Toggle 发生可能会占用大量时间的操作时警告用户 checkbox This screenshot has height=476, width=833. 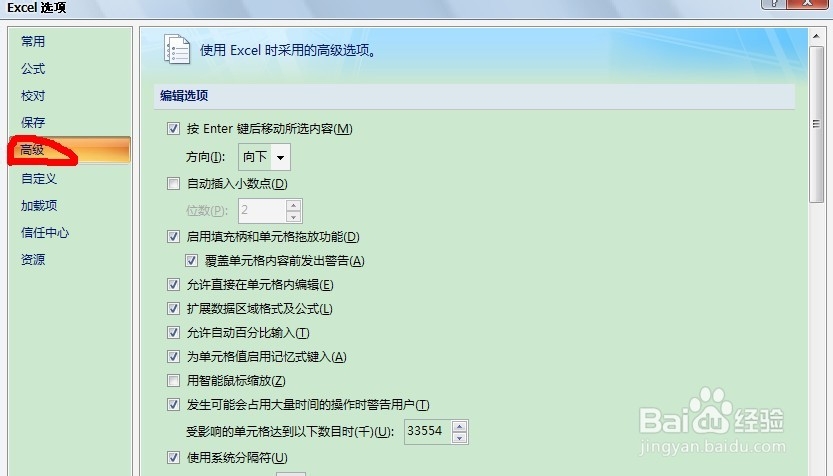point(173,405)
